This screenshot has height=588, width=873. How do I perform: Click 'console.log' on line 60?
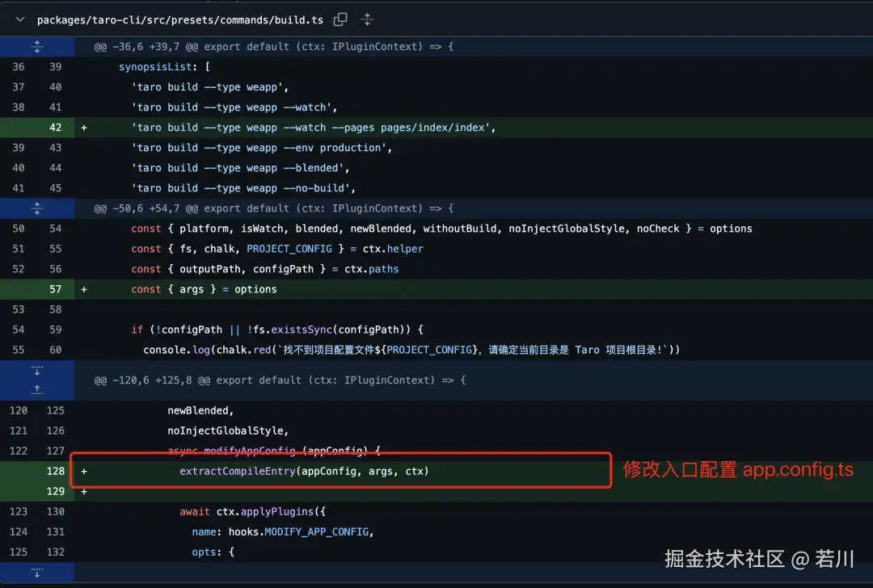[176, 350]
